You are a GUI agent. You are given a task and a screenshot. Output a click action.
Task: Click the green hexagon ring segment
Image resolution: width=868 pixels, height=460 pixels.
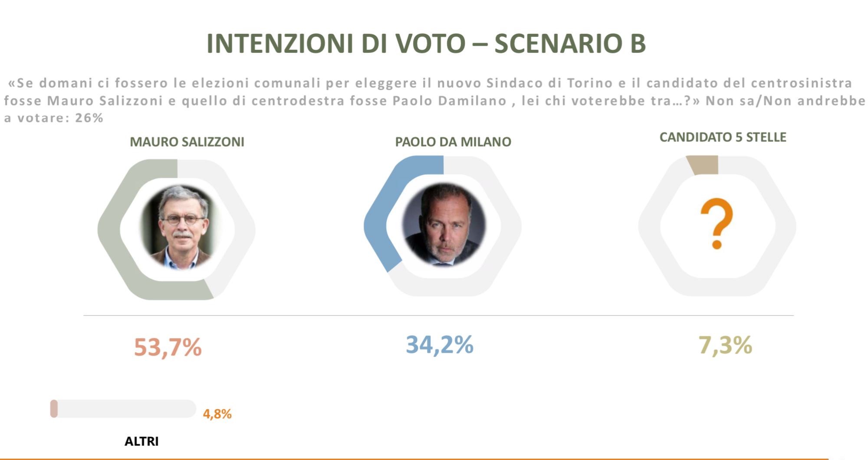tap(109, 229)
